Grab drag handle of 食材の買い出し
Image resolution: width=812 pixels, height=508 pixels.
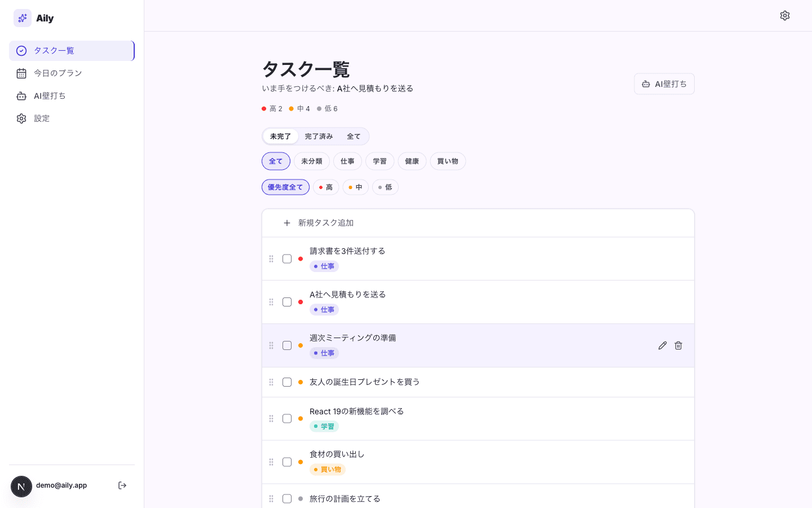pos(271,462)
